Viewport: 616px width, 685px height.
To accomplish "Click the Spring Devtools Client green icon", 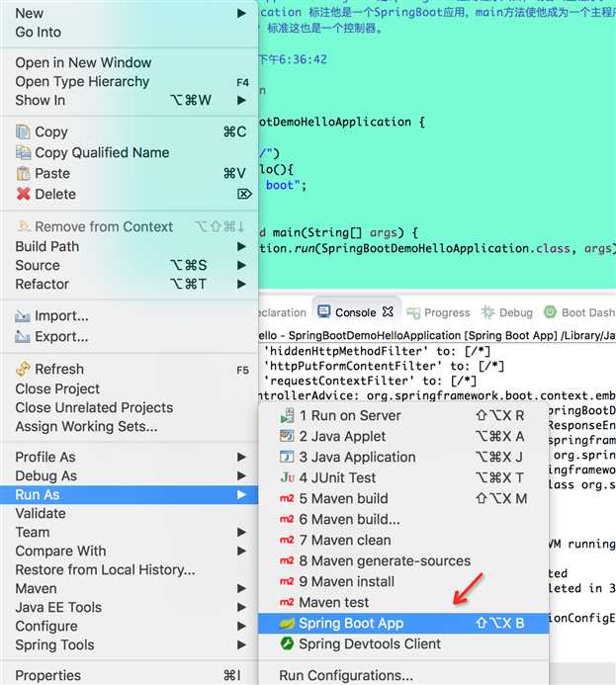I will [287, 643].
